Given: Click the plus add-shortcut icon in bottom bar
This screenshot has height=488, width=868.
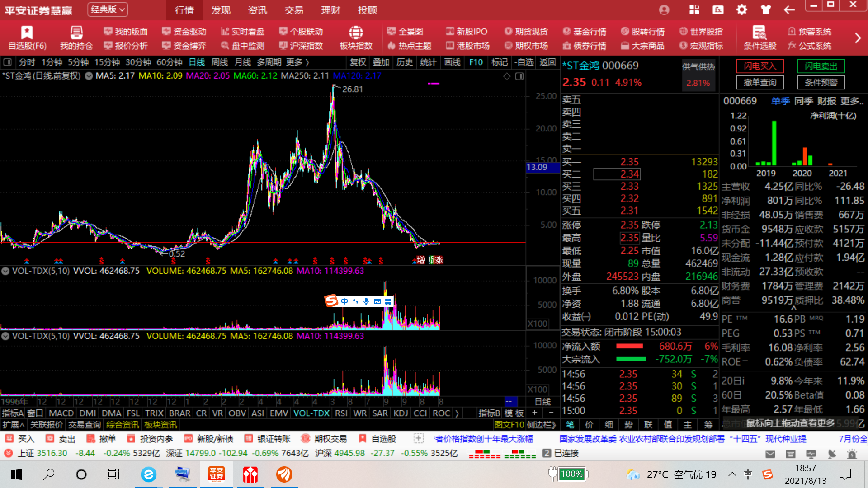Looking at the screenshot, I should [418, 438].
